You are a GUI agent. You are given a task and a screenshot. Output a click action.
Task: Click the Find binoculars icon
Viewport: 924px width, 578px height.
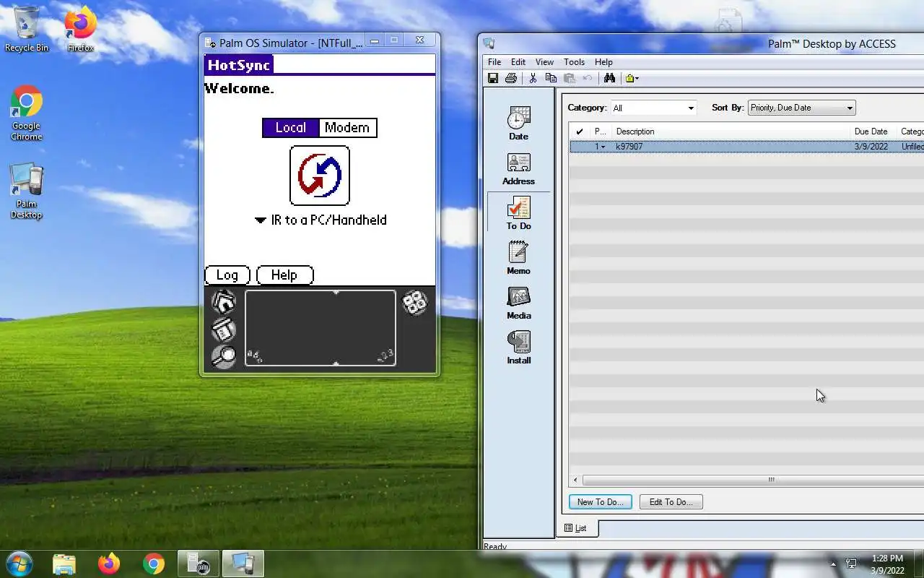pyautogui.click(x=609, y=78)
